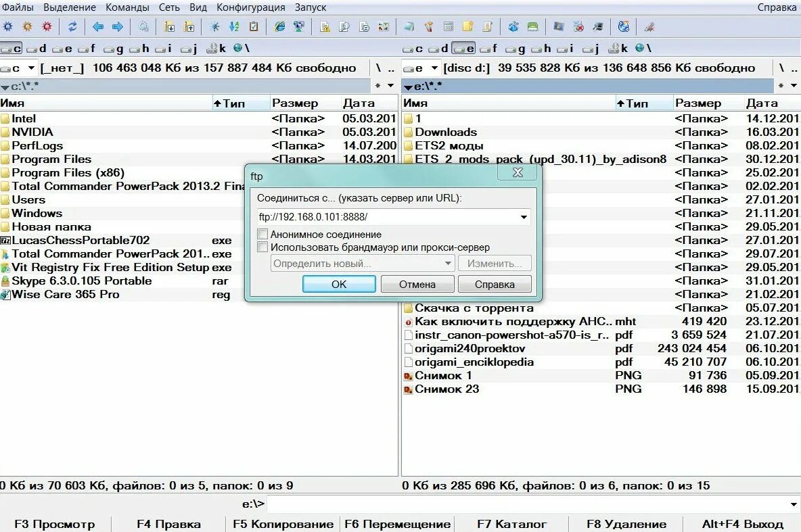The width and height of the screenshot is (801, 532).
Task: Click Отмена in the ftp dialog
Action: tap(417, 285)
